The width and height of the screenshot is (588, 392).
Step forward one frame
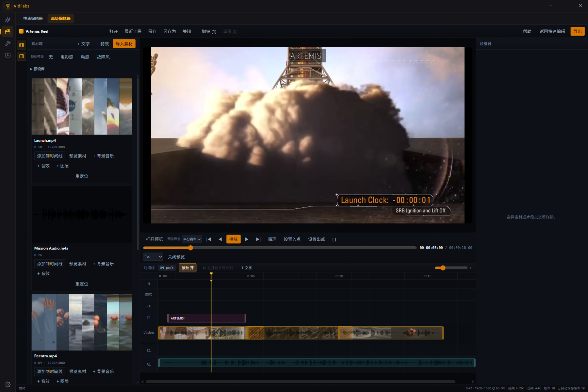coord(247,239)
